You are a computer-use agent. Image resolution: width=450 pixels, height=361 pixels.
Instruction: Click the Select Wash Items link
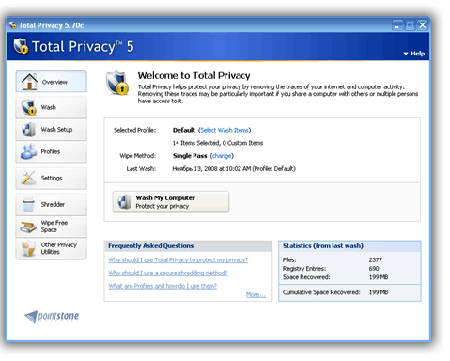224,130
